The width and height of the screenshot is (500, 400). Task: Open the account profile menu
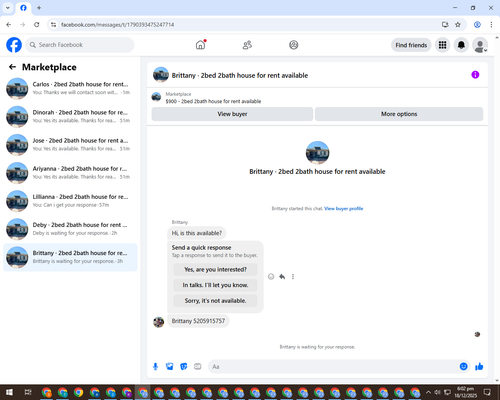point(480,45)
